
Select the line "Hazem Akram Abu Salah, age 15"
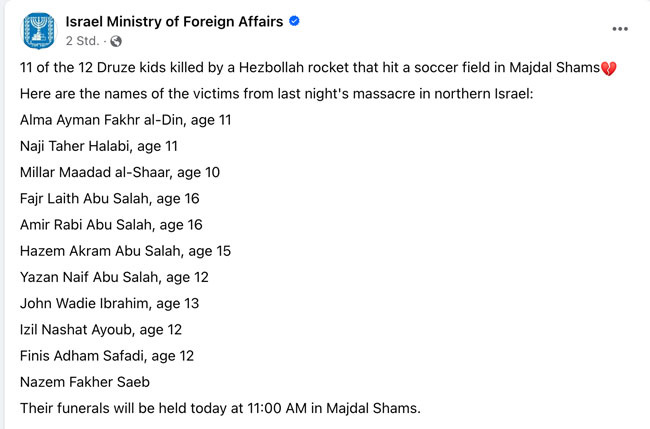coord(123,250)
